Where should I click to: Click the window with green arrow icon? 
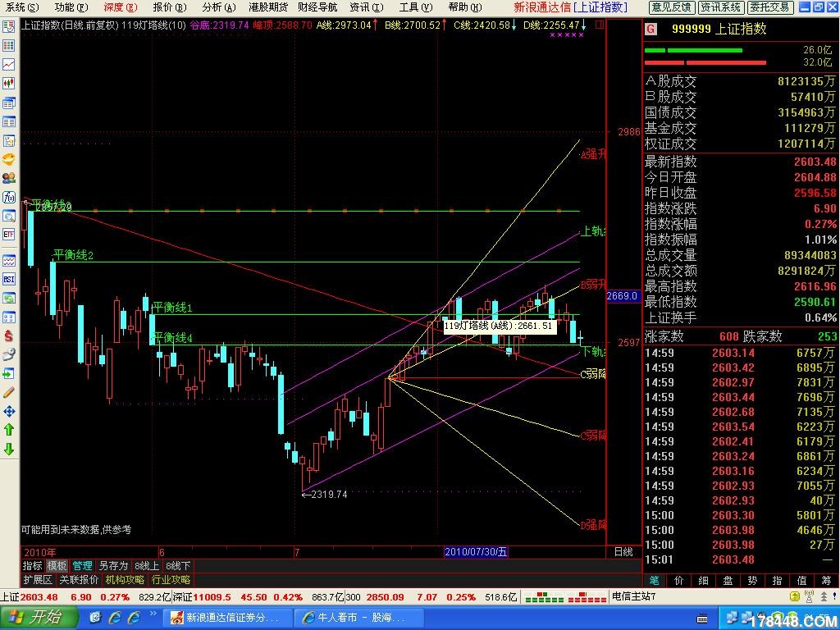[x=8, y=373]
